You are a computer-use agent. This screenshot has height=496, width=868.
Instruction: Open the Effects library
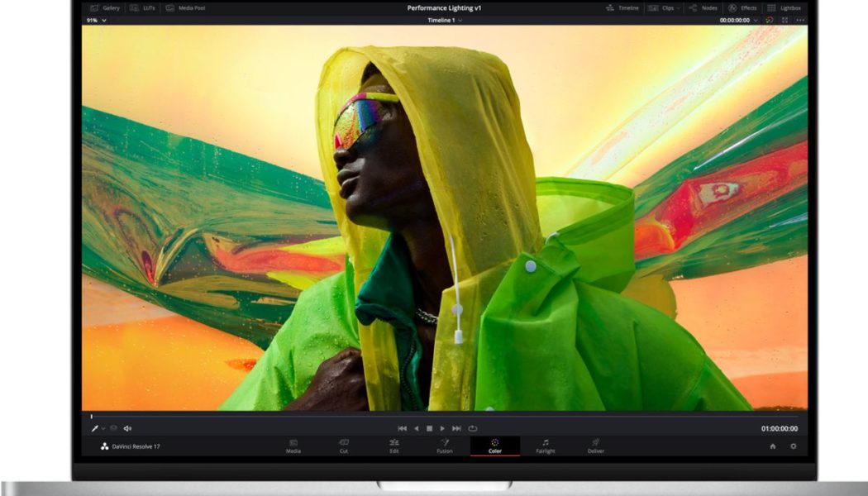(744, 7)
